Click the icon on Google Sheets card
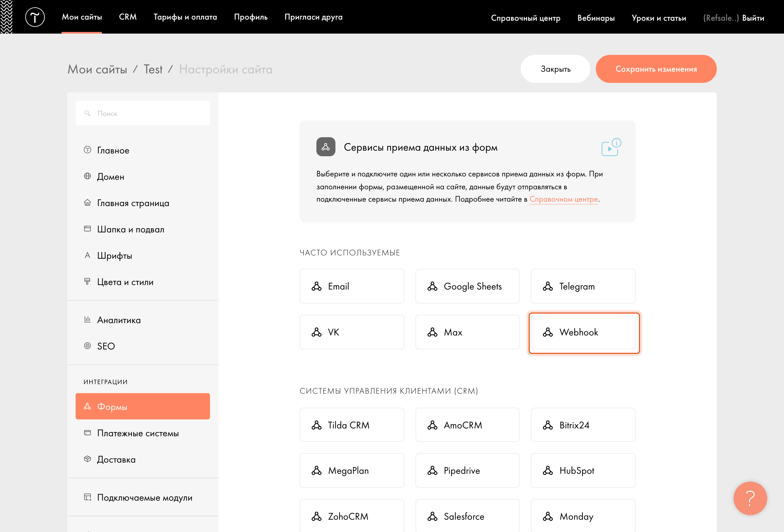The width and height of the screenshot is (784, 532). (x=432, y=286)
